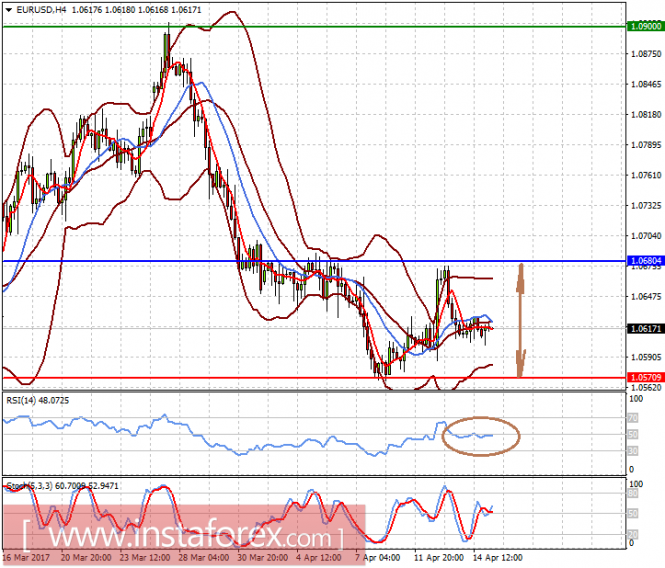Click the 28 Mar 04:00 time axis label
665x568 pixels.
pos(204,558)
